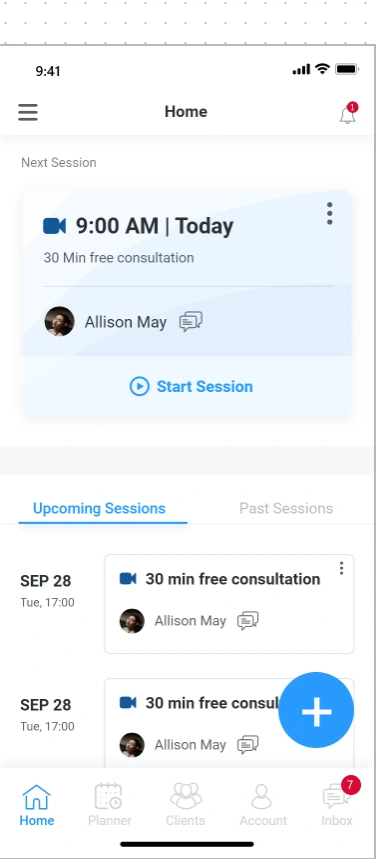Click Allison May's avatar in the first upcoming session
This screenshot has width=384, height=859.
coord(132,621)
